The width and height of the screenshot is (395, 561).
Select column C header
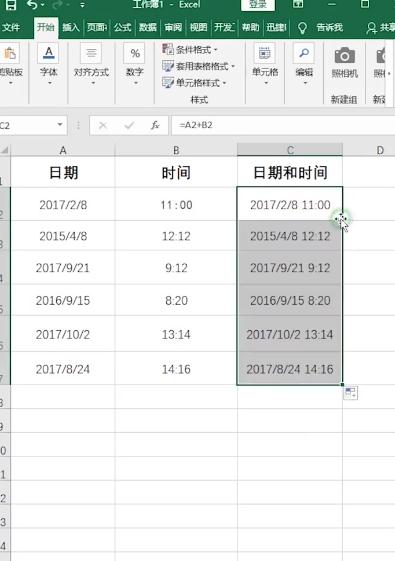coord(290,150)
